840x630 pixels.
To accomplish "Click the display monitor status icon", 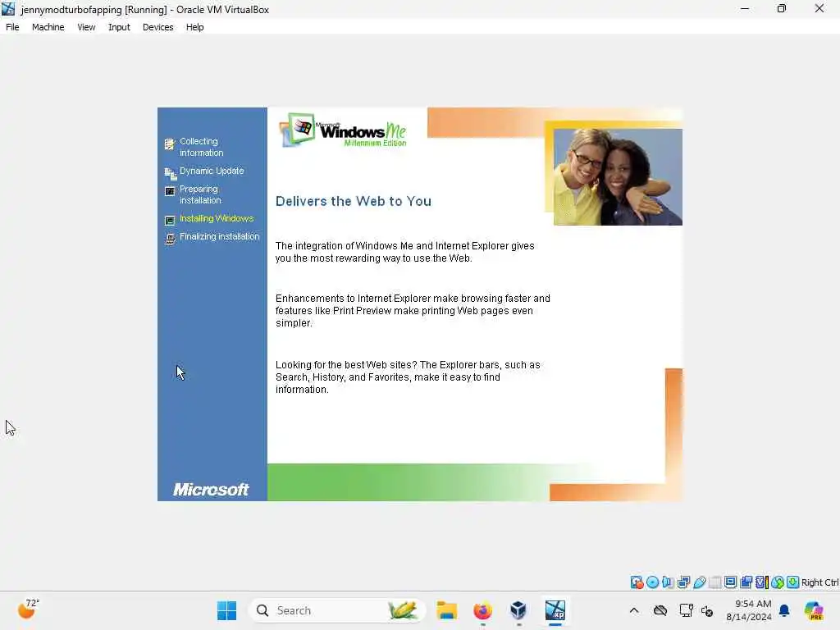I will 730,582.
